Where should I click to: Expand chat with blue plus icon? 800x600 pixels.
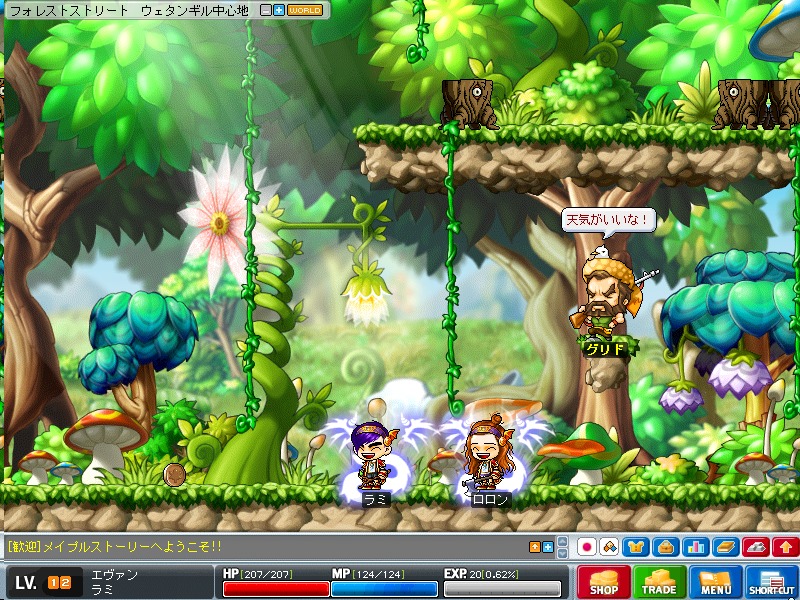point(548,547)
